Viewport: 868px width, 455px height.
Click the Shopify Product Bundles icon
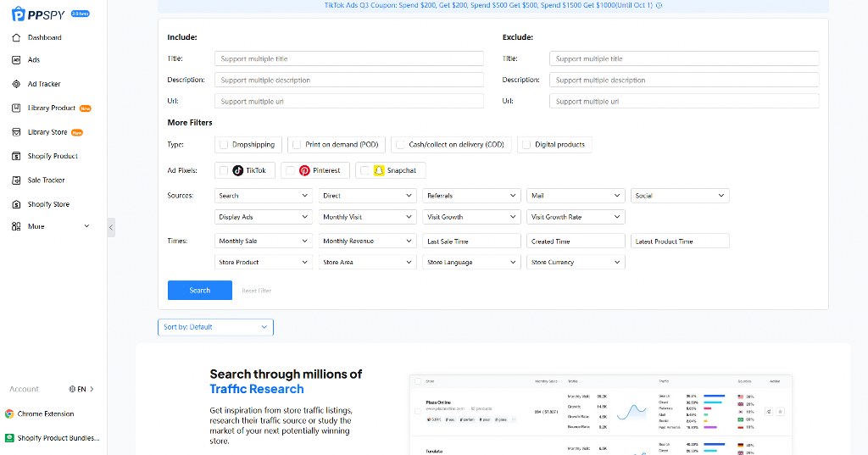[9, 438]
